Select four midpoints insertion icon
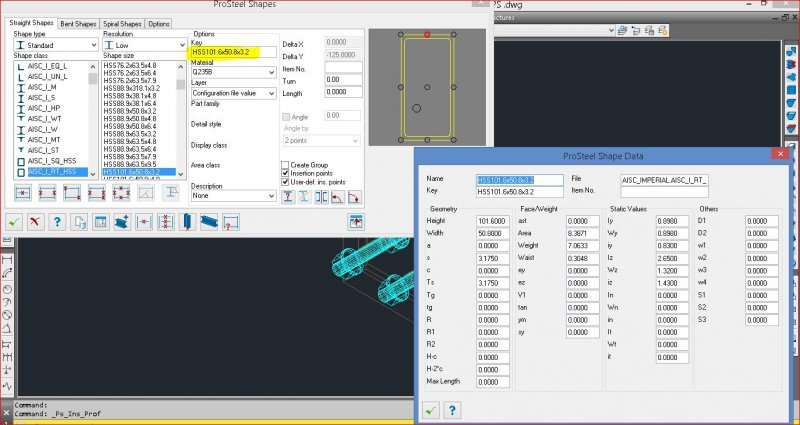 [121, 193]
